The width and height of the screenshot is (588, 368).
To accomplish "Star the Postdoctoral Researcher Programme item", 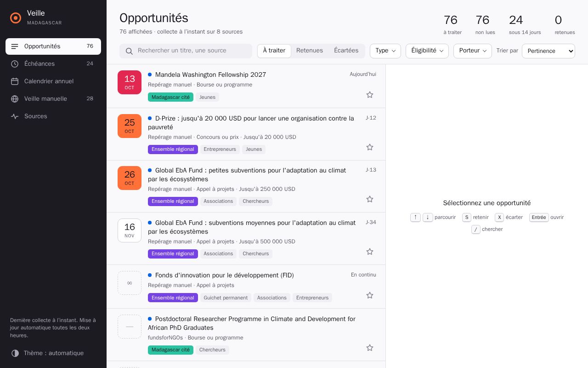I will pyautogui.click(x=370, y=348).
